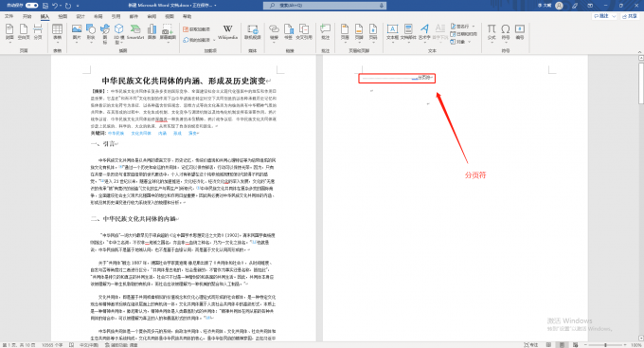Click the vertical scrollbar thumb

[641, 82]
